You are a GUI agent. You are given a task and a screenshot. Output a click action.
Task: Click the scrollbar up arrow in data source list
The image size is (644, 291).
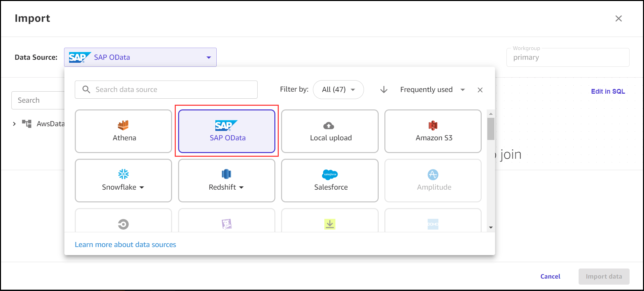[x=491, y=114]
